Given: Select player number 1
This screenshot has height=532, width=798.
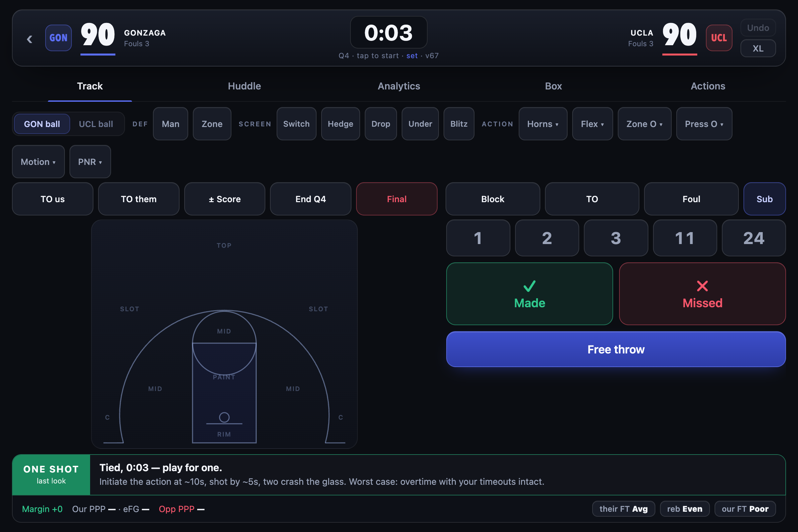Looking at the screenshot, I should [478, 238].
